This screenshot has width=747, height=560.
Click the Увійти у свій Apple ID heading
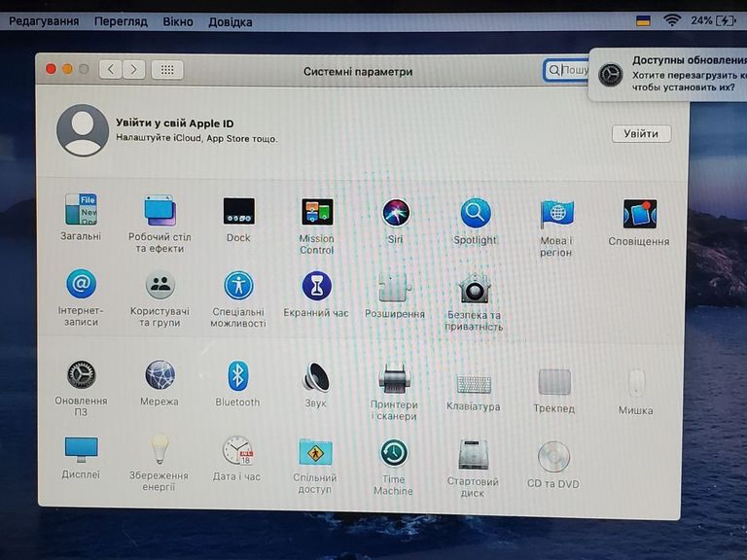click(175, 123)
